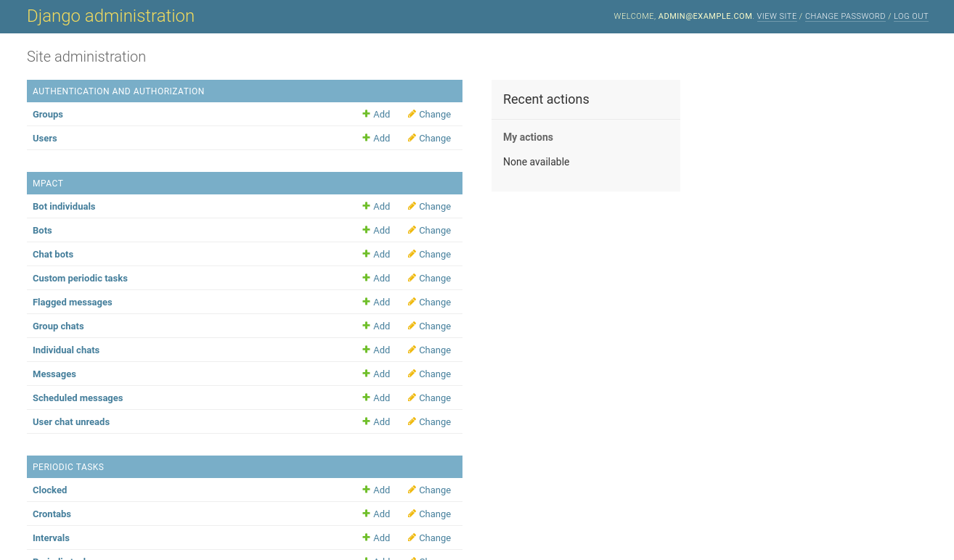Open Flagged messages link
954x560 pixels.
click(x=73, y=302)
